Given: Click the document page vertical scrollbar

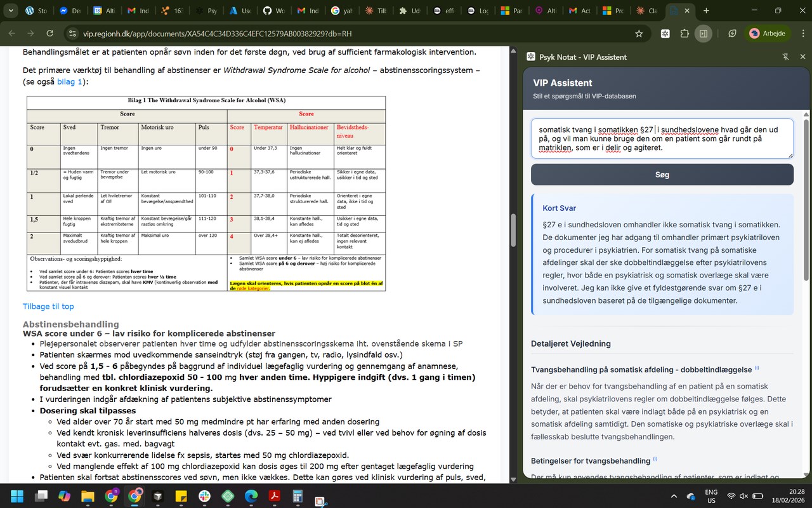Looking at the screenshot, I should tap(513, 231).
